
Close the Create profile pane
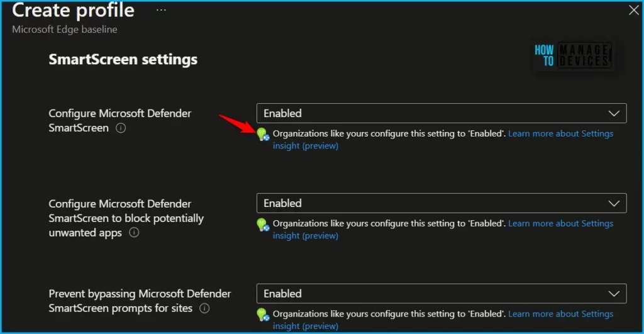[x=634, y=10]
